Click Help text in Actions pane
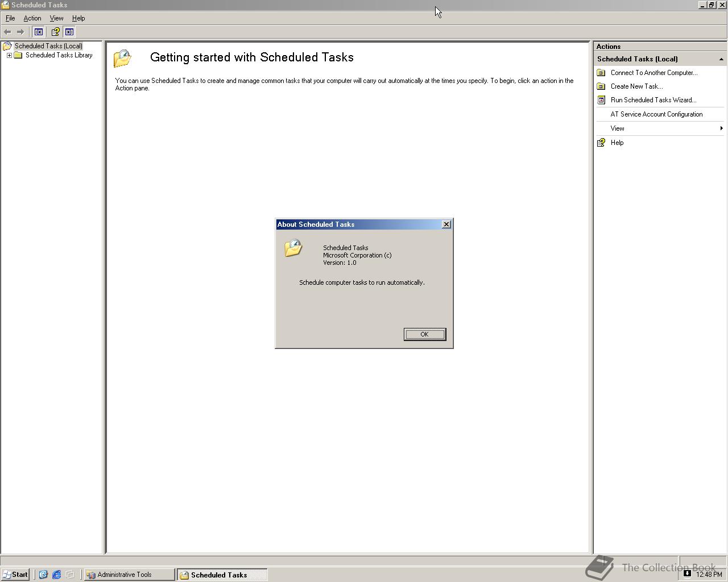 click(x=617, y=143)
